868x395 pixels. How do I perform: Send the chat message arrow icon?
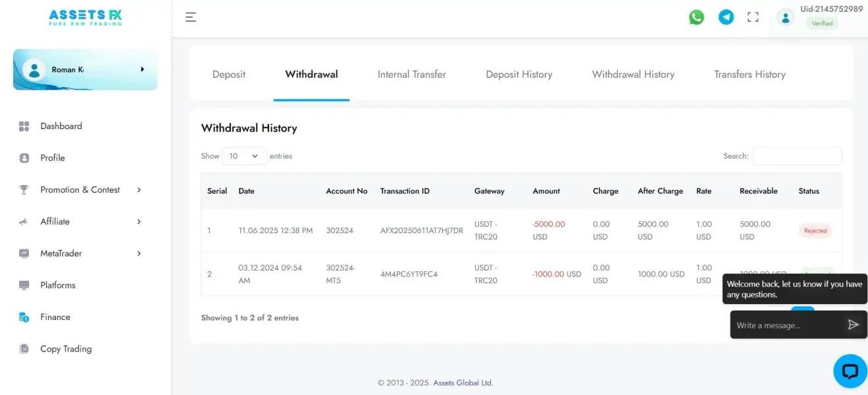point(853,325)
